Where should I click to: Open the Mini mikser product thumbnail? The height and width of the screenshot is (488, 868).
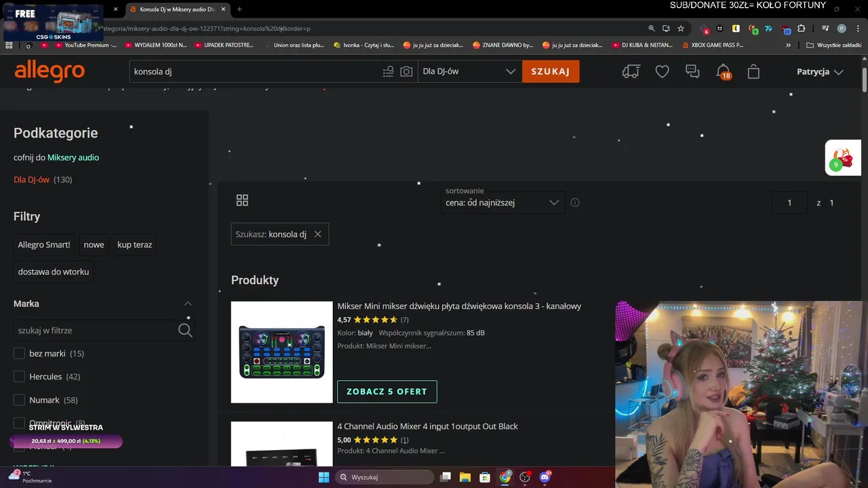281,352
